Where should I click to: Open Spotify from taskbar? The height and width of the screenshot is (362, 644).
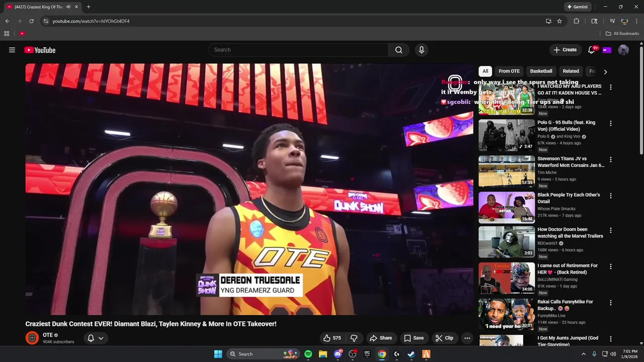click(x=308, y=354)
